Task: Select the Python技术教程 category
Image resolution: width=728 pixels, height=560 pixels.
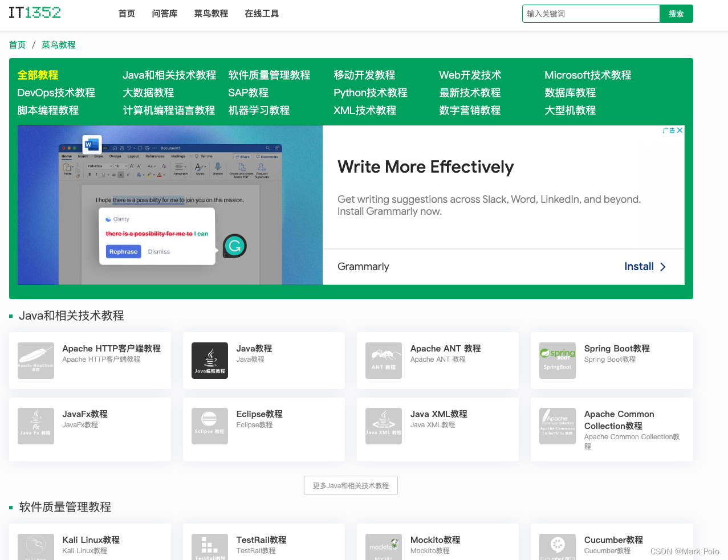Action: pyautogui.click(x=371, y=93)
